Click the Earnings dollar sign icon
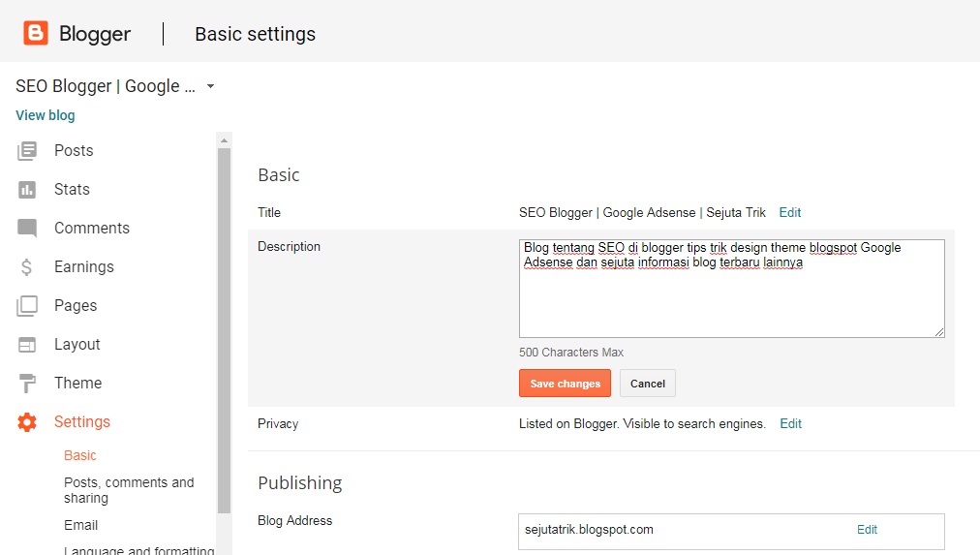Viewport: 980px width, 555px height. point(26,267)
